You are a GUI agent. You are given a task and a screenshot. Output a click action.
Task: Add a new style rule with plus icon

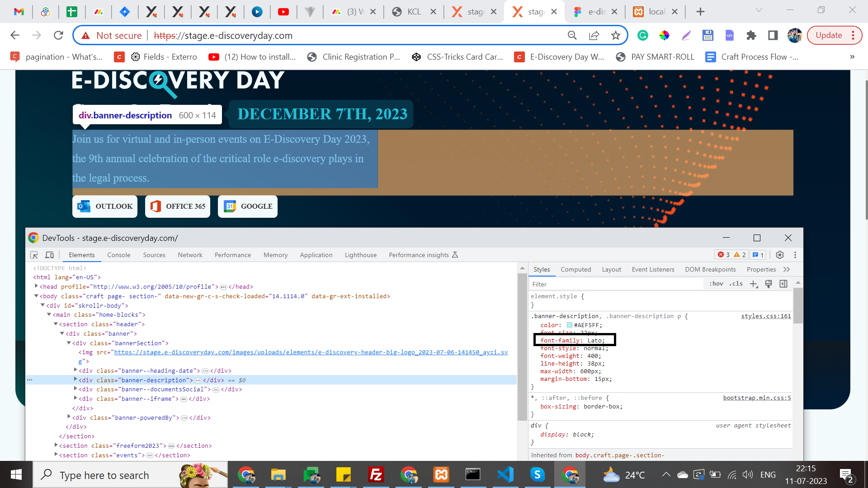pos(754,284)
